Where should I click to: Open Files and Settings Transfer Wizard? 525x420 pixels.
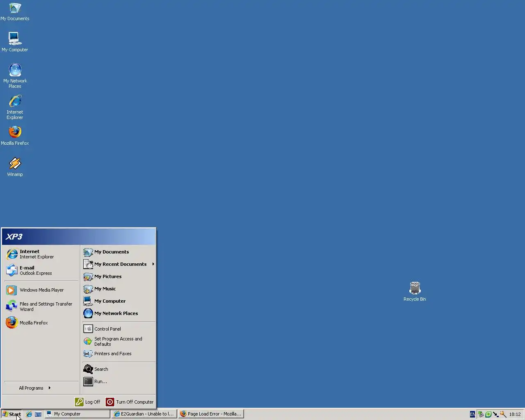click(41, 306)
